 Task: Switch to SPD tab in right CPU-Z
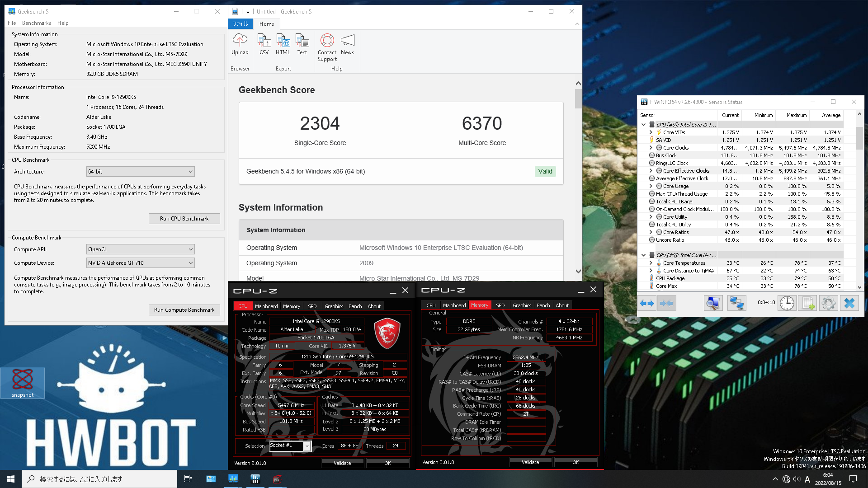pyautogui.click(x=500, y=305)
